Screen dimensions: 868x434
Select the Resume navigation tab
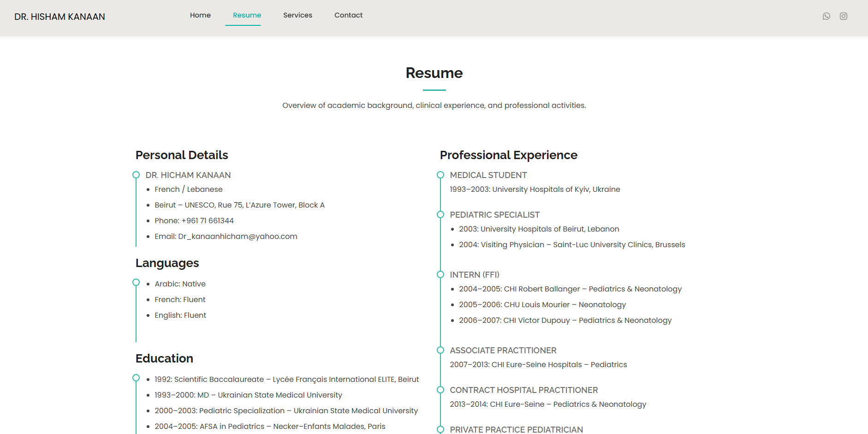pos(247,15)
